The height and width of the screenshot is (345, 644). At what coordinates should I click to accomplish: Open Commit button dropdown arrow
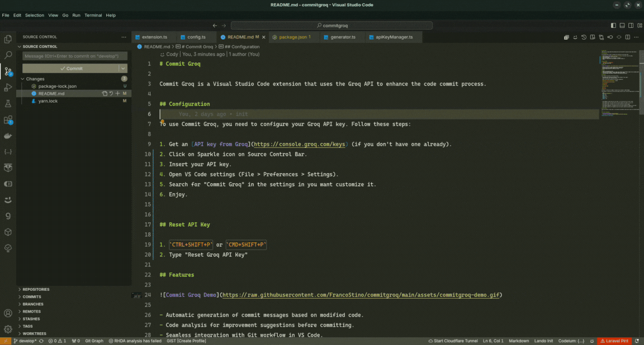tap(123, 69)
